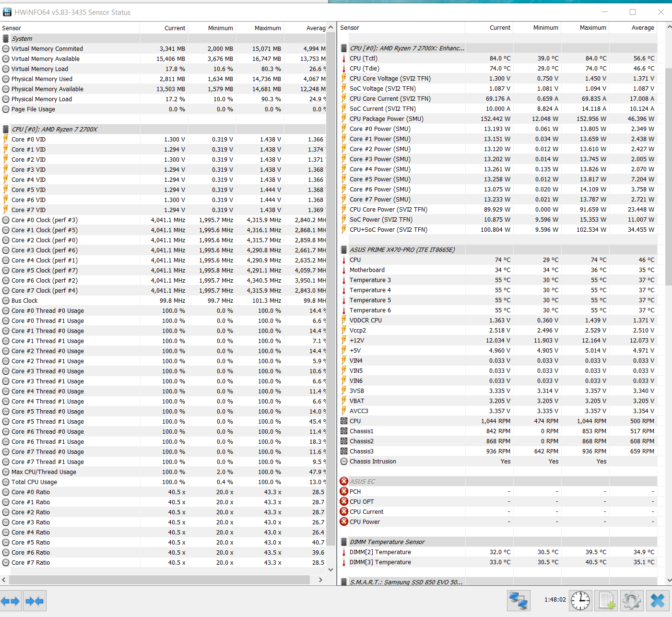Open the network remote monitoring icon
Viewport: 672px width, 617px height.
pyautogui.click(x=519, y=600)
